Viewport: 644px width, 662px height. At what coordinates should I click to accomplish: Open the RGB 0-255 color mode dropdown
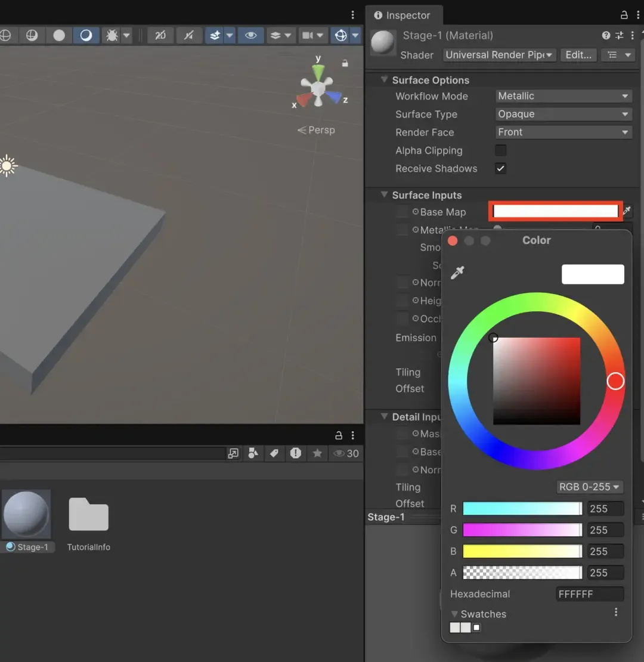pos(589,487)
